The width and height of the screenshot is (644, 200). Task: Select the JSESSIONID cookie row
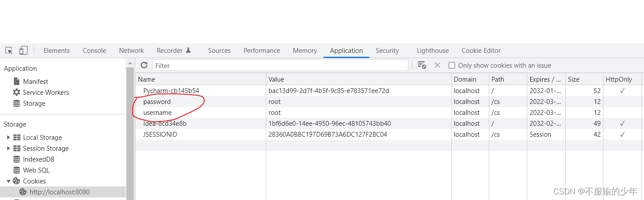tap(160, 134)
